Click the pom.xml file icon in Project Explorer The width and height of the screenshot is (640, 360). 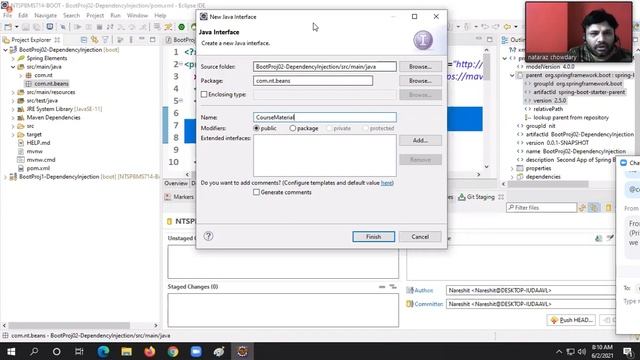(x=21, y=168)
